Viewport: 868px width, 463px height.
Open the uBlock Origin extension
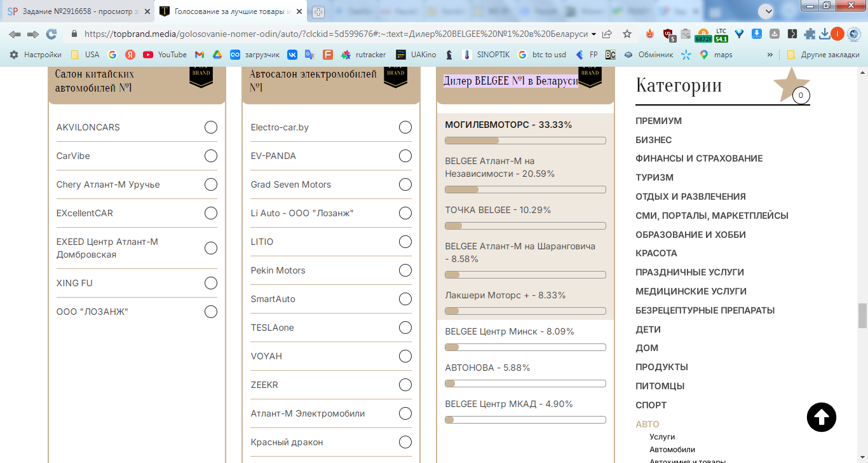668,34
